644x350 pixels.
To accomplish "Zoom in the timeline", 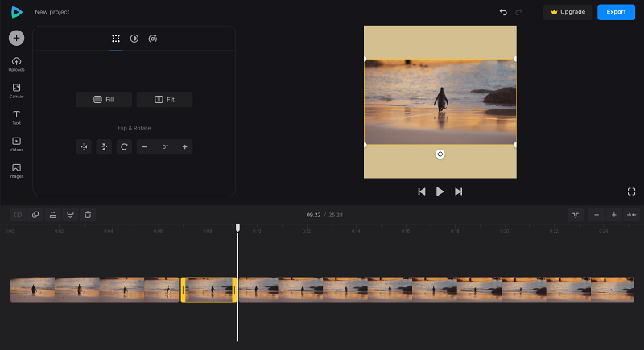I will [x=614, y=215].
